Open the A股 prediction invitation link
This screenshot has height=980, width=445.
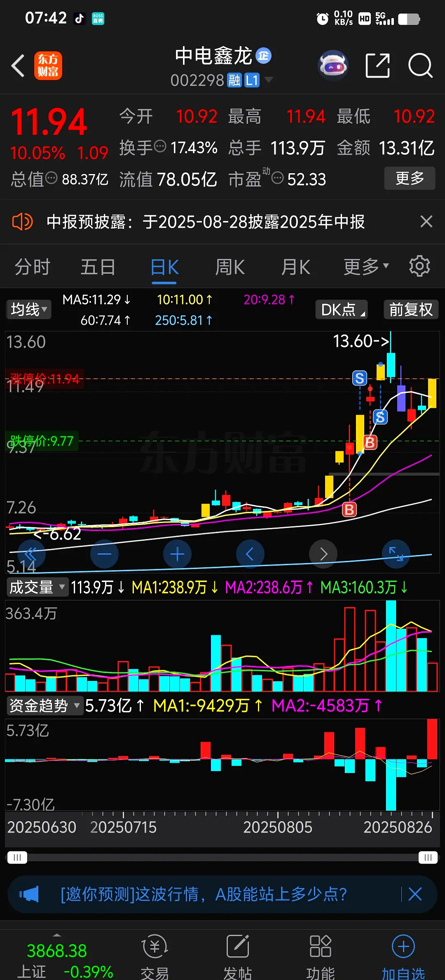tap(204, 895)
